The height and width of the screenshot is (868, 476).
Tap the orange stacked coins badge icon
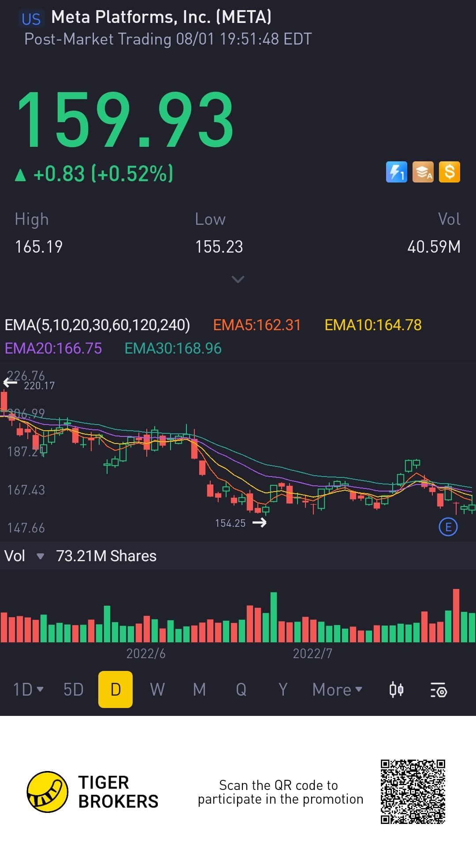coord(423,172)
